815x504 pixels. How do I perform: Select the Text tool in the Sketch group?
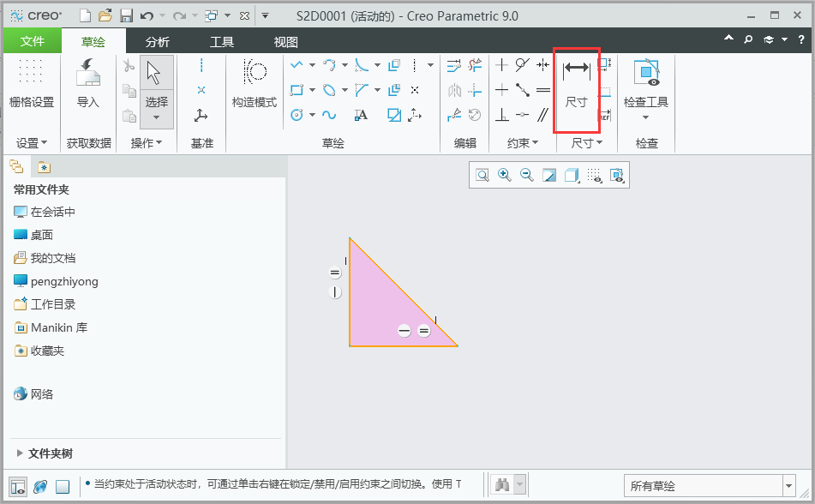pos(361,113)
